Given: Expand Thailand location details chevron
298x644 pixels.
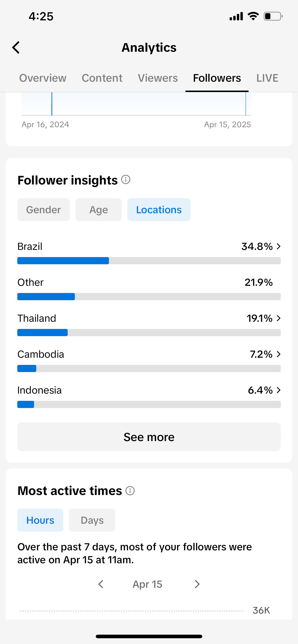Looking at the screenshot, I should 279,318.
